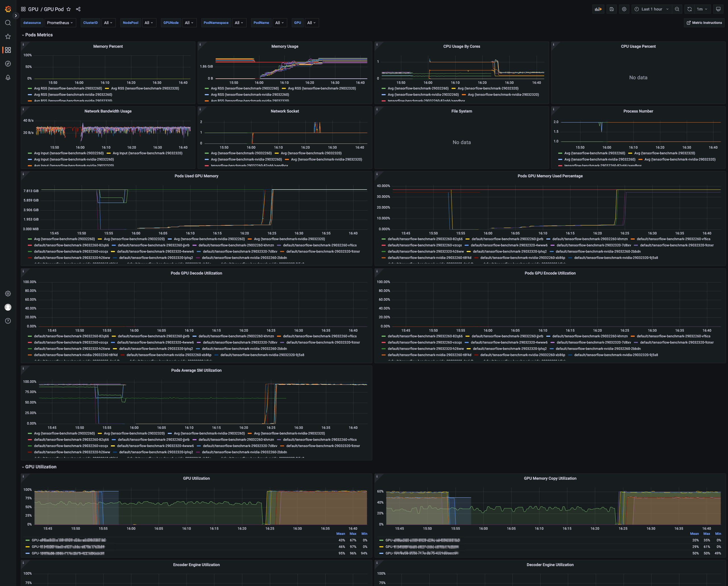Sort GPU Utilization legend by Mean
Viewport: 728px width, 586px height.
pyautogui.click(x=340, y=534)
